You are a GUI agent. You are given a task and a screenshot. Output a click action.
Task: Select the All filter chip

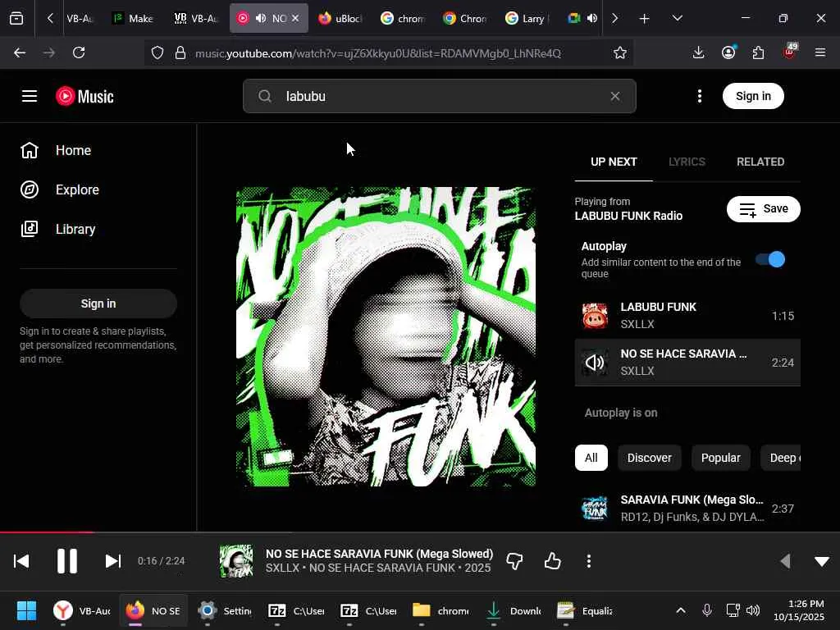click(591, 458)
